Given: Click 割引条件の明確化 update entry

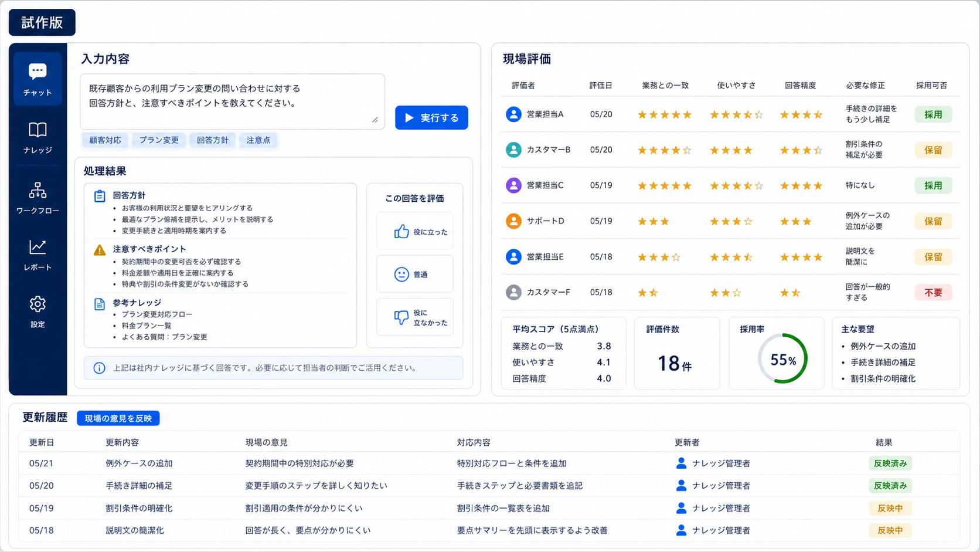Looking at the screenshot, I should coord(139,508).
